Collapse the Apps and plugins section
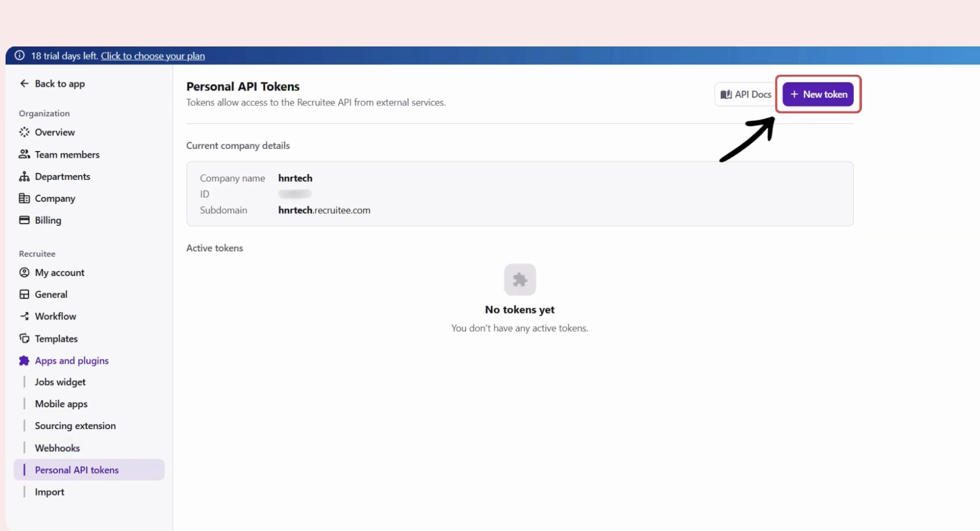The height and width of the screenshot is (531, 980). point(71,360)
